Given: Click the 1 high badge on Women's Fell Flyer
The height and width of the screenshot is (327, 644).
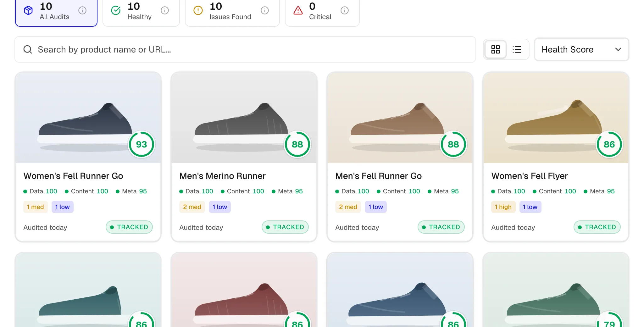Looking at the screenshot, I should pyautogui.click(x=503, y=207).
